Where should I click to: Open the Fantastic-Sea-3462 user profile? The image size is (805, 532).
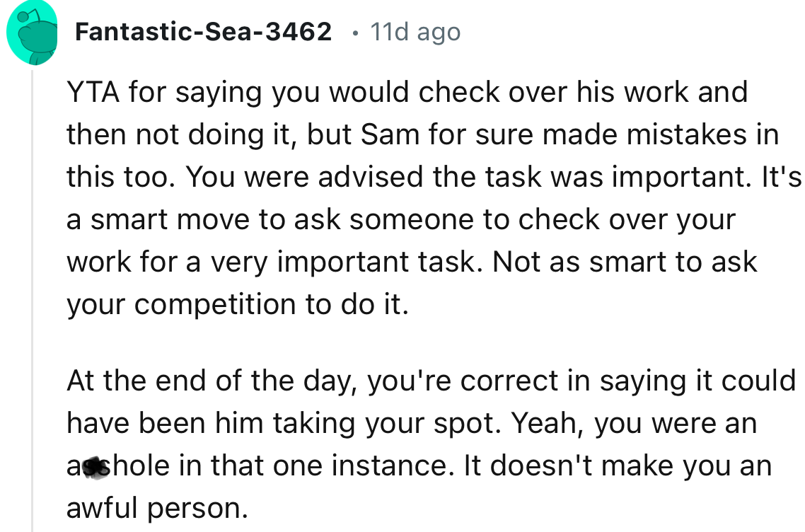(203, 32)
